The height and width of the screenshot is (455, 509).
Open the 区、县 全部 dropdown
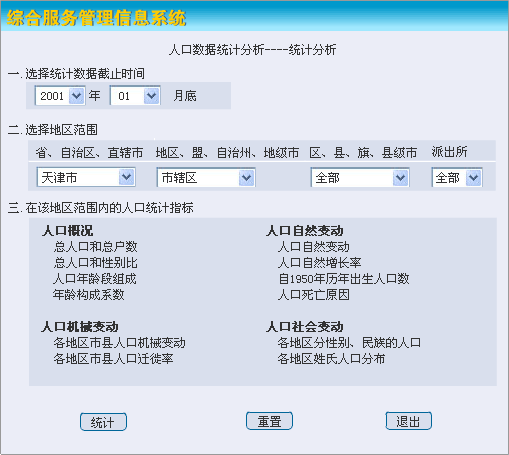point(360,178)
